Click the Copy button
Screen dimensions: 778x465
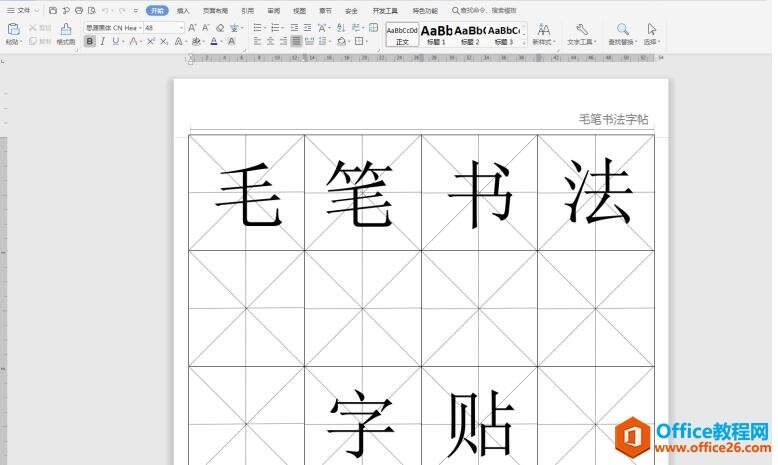pyautogui.click(x=40, y=41)
